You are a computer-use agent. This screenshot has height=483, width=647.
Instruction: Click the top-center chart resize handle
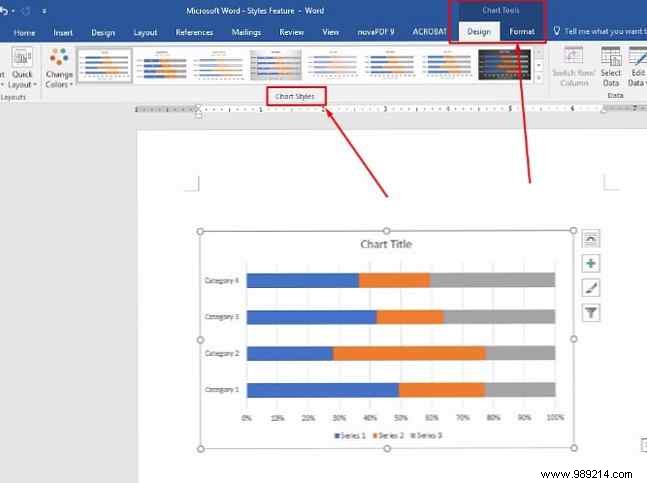387,231
